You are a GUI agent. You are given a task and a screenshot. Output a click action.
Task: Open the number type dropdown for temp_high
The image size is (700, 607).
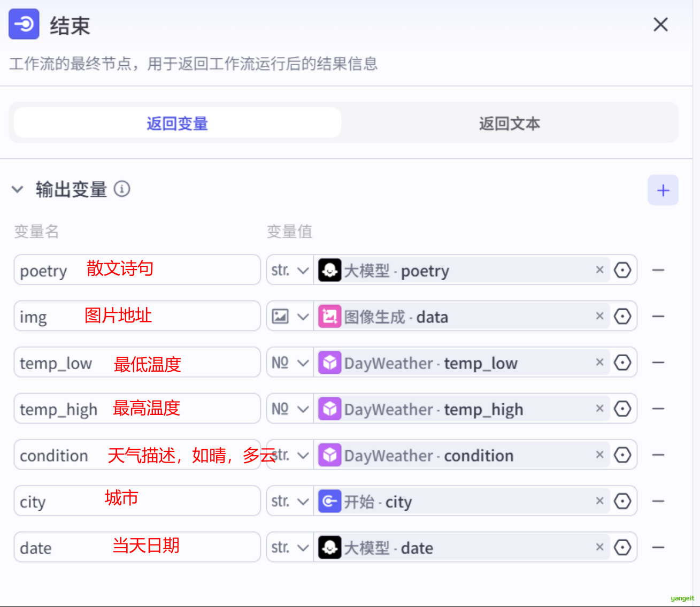pyautogui.click(x=290, y=409)
